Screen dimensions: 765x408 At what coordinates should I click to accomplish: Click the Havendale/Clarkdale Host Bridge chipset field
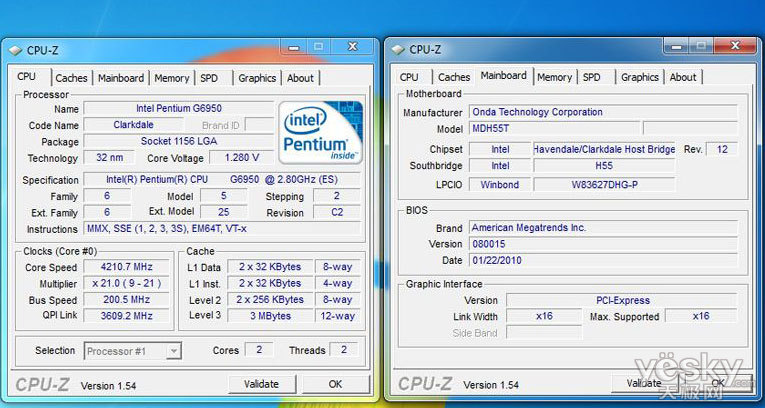[x=604, y=149]
